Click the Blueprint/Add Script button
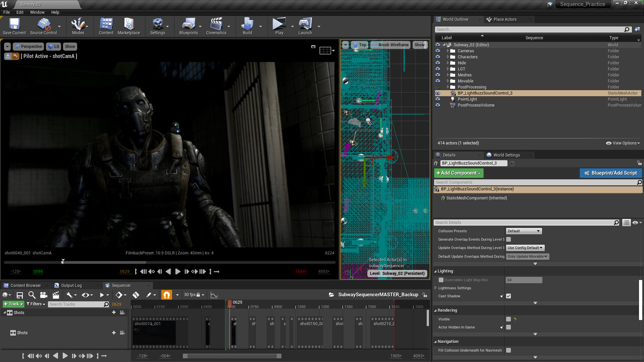 pos(611,173)
